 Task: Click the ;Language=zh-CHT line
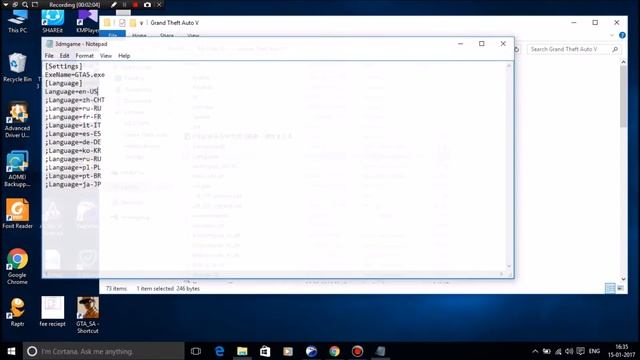click(x=75, y=100)
